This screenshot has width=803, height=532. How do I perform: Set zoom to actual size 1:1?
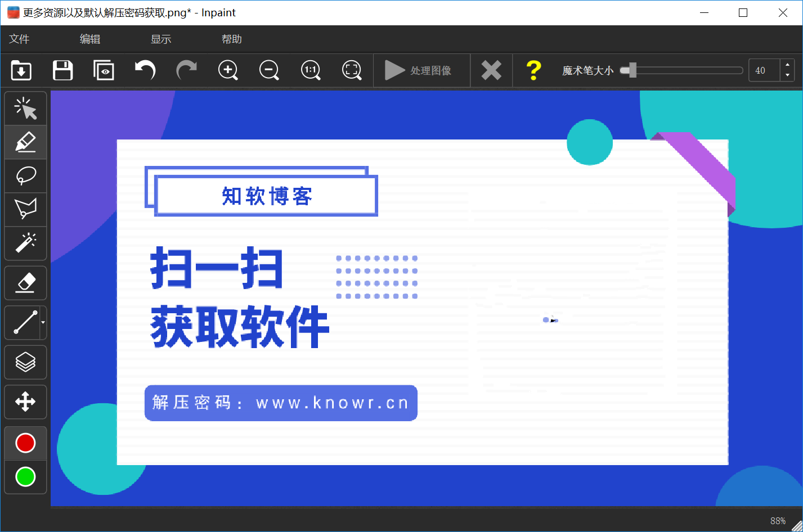tap(311, 70)
